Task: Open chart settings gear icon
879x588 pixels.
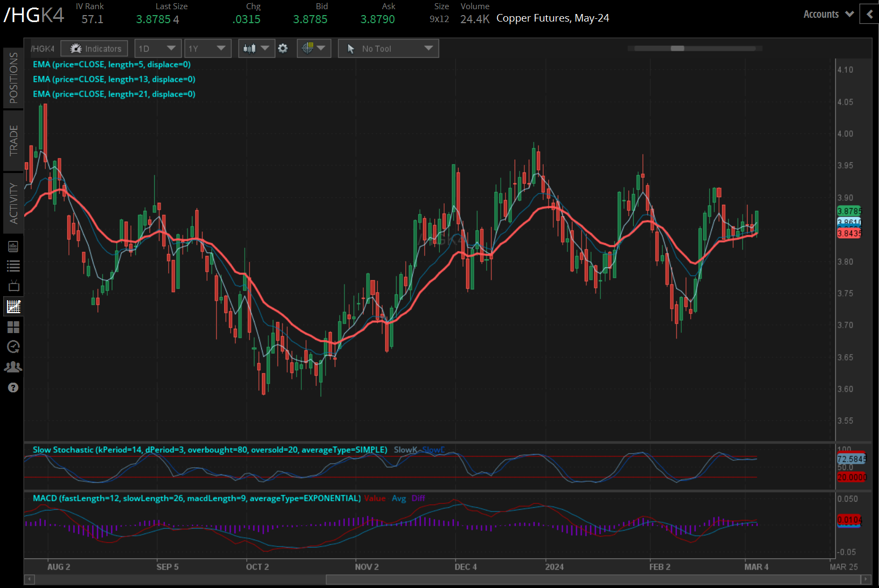Action: click(x=283, y=49)
